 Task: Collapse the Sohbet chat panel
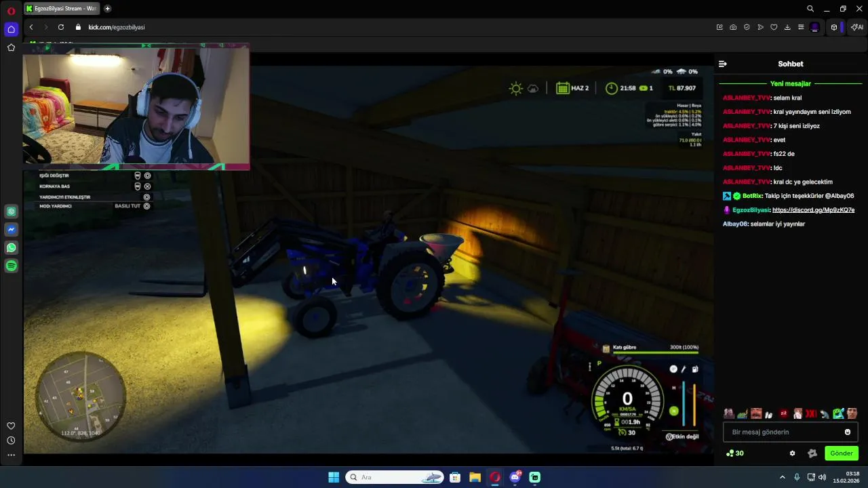tap(723, 64)
